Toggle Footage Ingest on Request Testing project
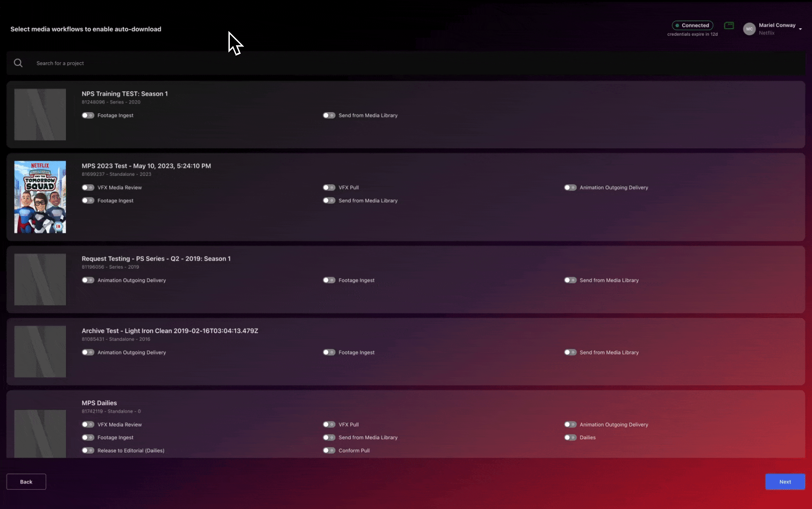Image resolution: width=812 pixels, height=509 pixels. [329, 280]
